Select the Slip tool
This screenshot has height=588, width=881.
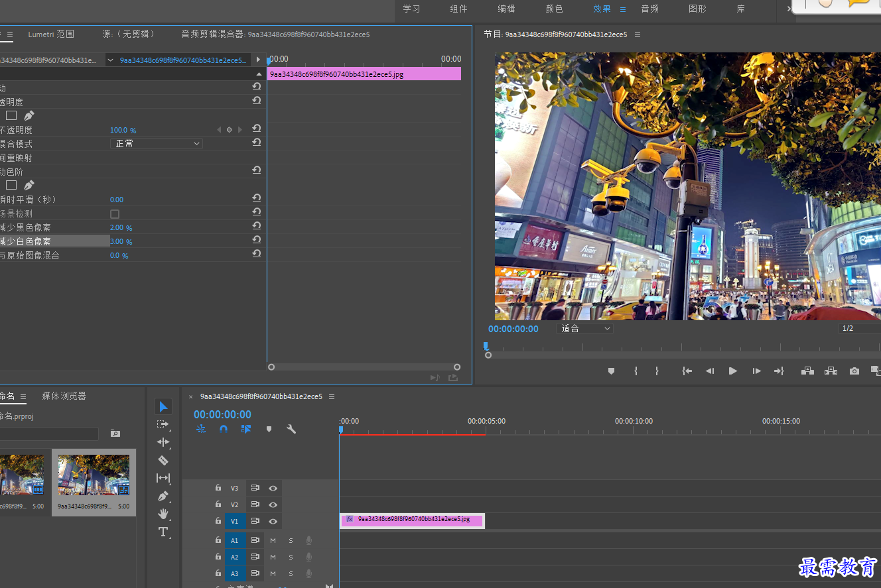163,478
